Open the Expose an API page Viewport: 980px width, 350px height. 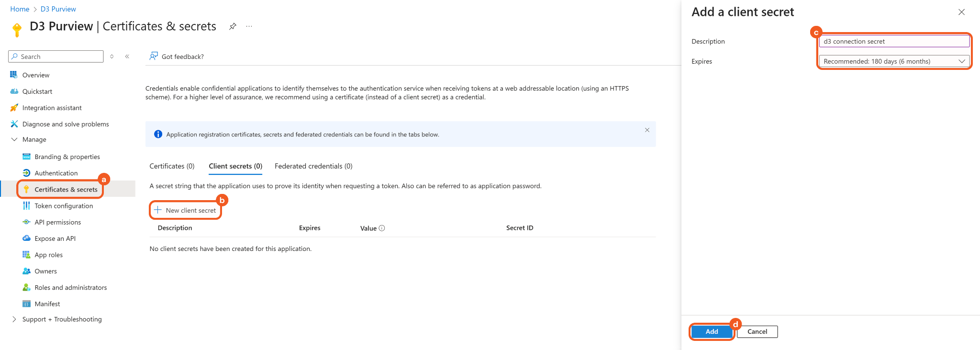55,238
